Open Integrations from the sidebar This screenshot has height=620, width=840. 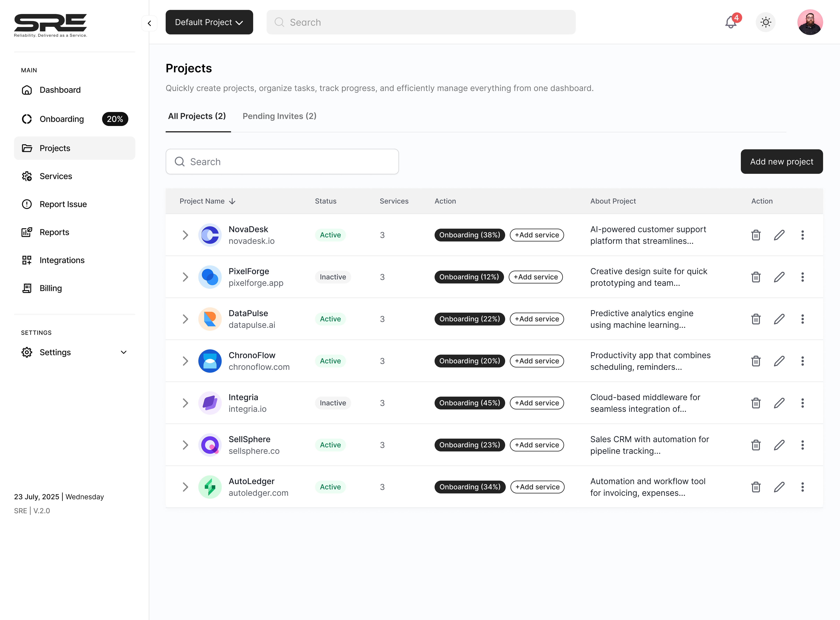[62, 260]
